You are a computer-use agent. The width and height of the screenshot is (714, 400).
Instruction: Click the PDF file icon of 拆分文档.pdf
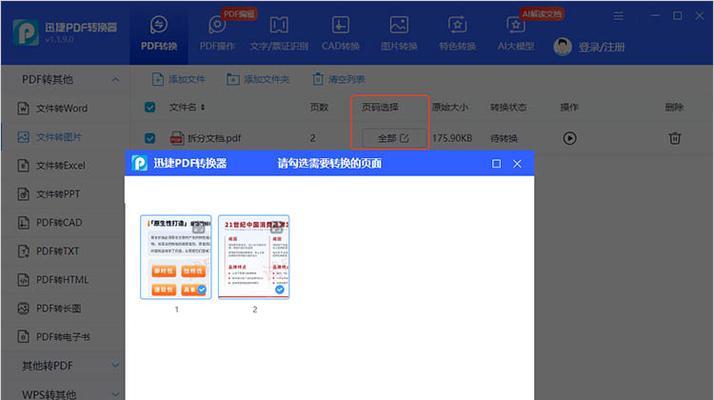coord(177,138)
